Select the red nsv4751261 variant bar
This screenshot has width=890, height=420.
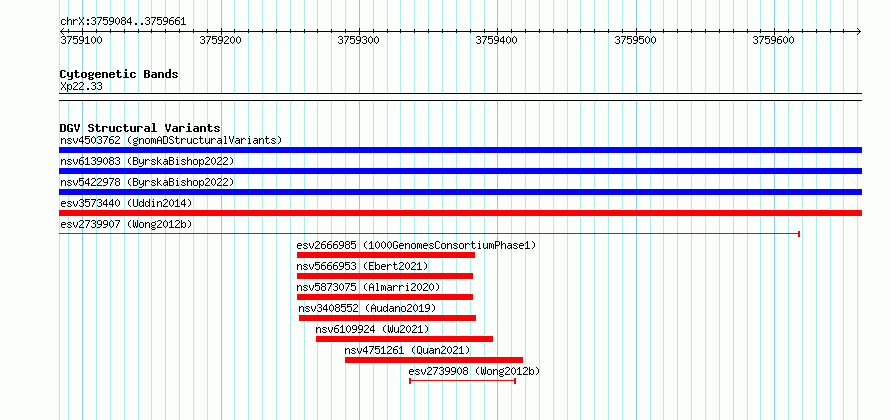[x=434, y=360]
